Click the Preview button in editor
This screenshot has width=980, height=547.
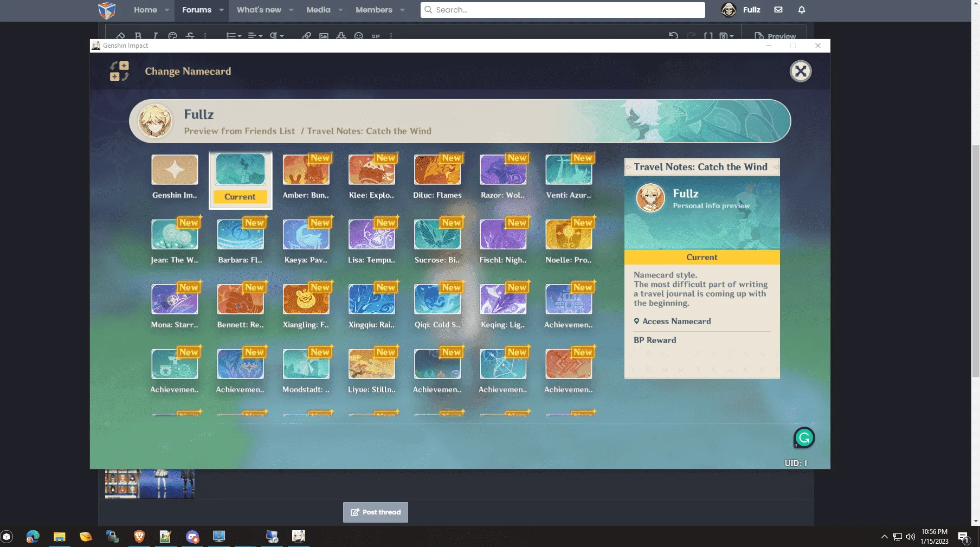coord(775,36)
